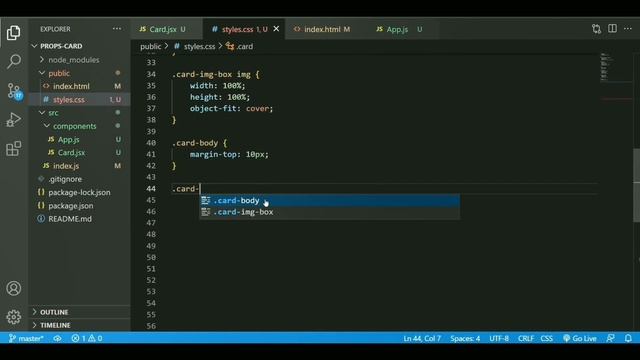640x360 pixels.
Task: Expand the OUTLINE section
Action: (80, 312)
